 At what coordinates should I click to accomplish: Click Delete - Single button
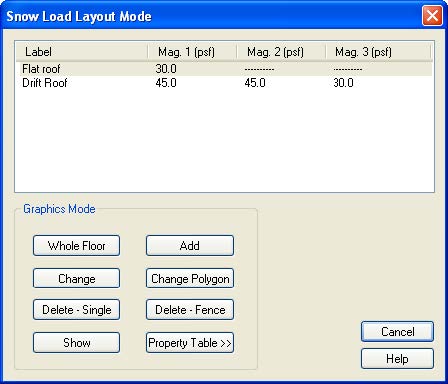click(x=76, y=310)
